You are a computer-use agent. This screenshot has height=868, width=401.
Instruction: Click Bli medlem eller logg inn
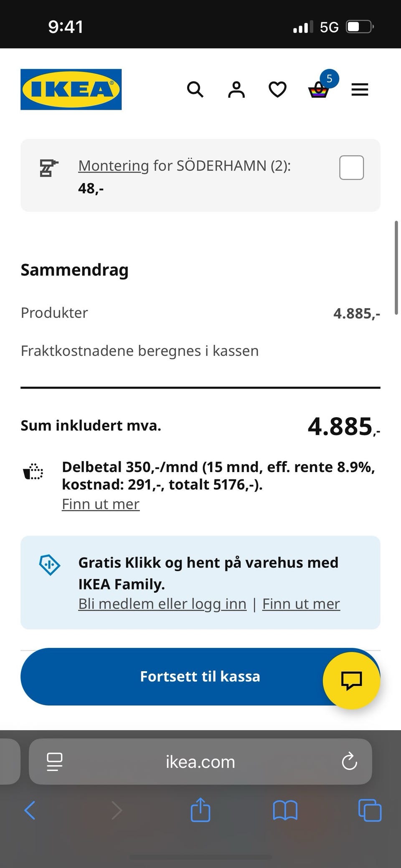click(x=162, y=604)
